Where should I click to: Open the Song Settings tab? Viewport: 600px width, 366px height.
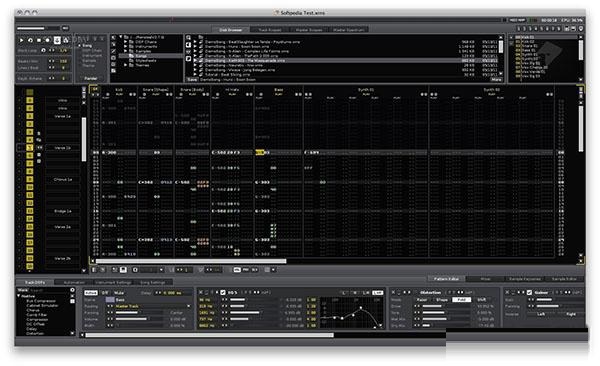[152, 283]
